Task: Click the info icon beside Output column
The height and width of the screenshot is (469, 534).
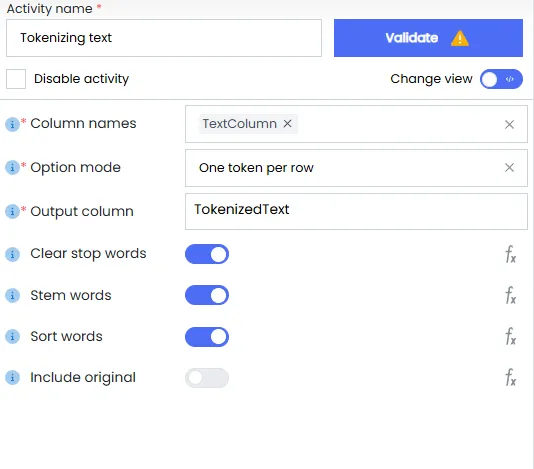Action: click(x=12, y=212)
